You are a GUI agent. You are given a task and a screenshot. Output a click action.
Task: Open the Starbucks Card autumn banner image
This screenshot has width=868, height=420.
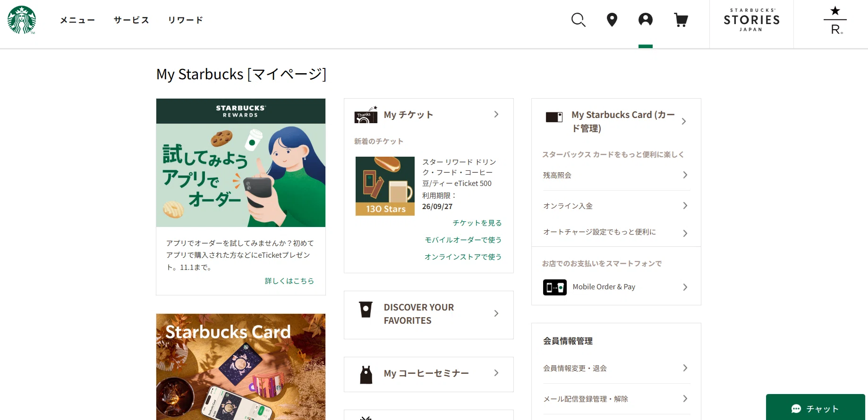point(241,367)
